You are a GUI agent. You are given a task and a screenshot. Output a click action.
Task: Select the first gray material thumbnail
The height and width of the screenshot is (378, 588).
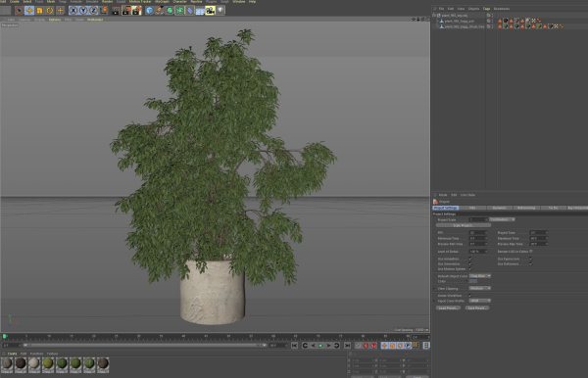[x=7, y=364]
